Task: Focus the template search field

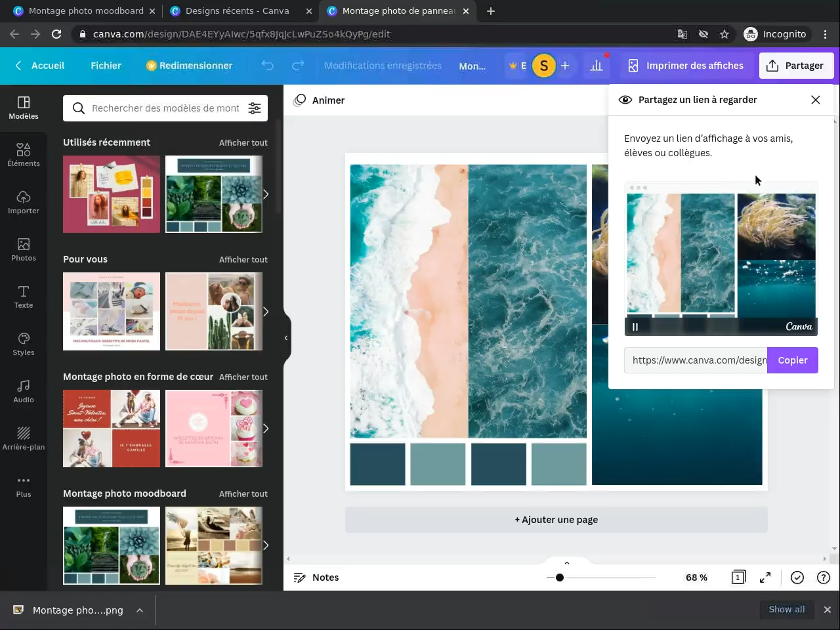Action: pyautogui.click(x=165, y=108)
